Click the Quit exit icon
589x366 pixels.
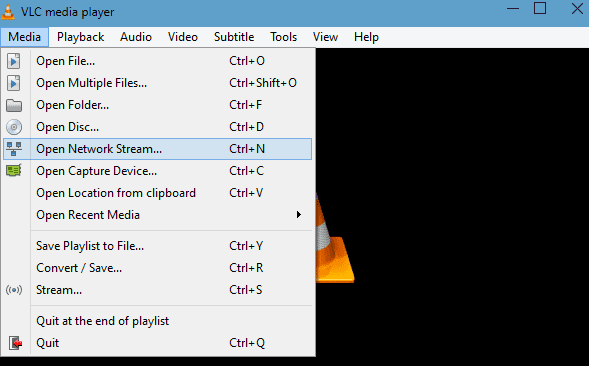point(15,343)
